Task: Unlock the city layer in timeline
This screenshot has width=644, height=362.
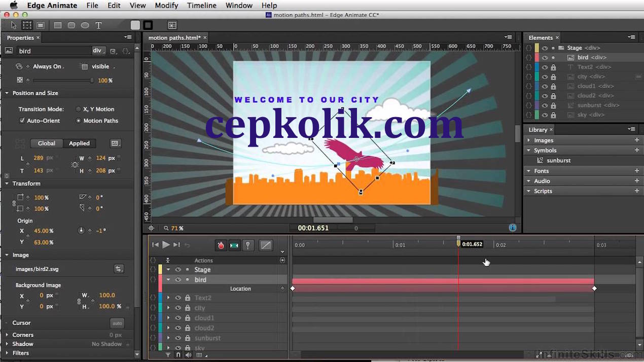Action: coord(187,308)
